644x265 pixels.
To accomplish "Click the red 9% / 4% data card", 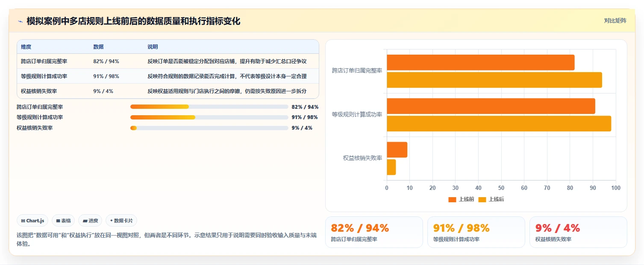I will [578, 232].
